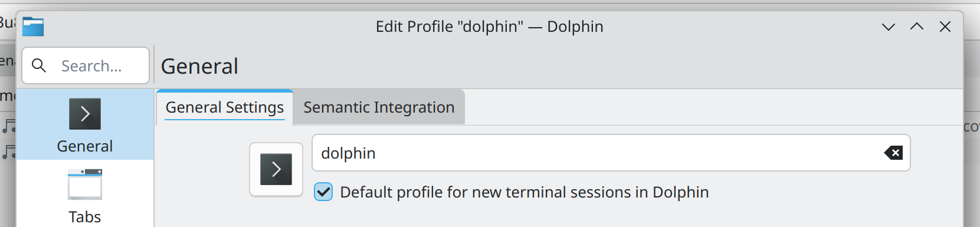The height and width of the screenshot is (227, 980).
Task: Focus the Search settings field
Action: [x=86, y=65]
